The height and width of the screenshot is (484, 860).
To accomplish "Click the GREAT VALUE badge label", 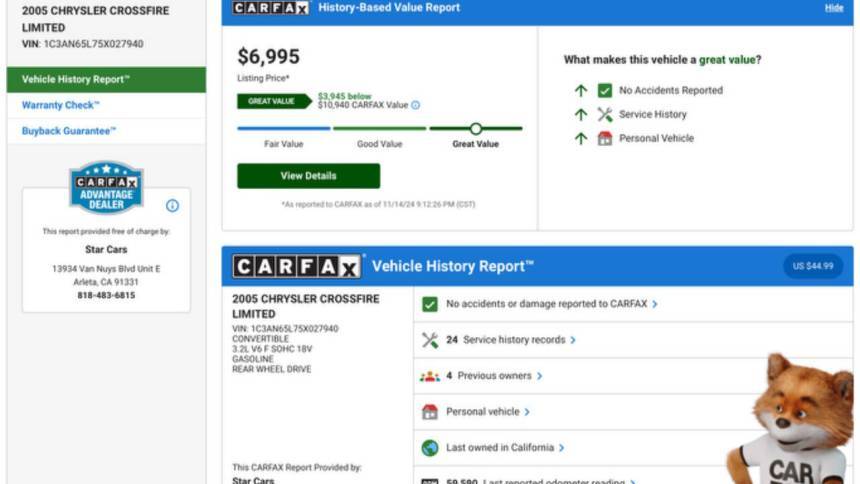I will tap(274, 101).
